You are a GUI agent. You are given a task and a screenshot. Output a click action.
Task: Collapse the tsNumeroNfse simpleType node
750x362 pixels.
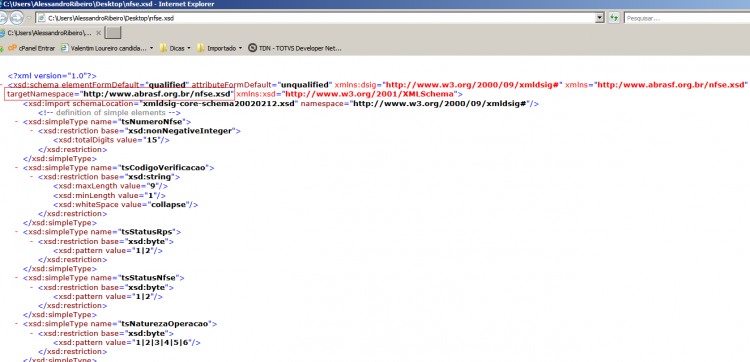click(x=17, y=122)
